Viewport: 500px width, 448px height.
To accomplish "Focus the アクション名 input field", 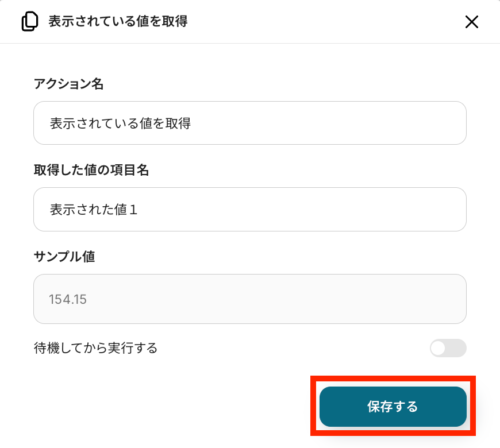I will pos(249,123).
